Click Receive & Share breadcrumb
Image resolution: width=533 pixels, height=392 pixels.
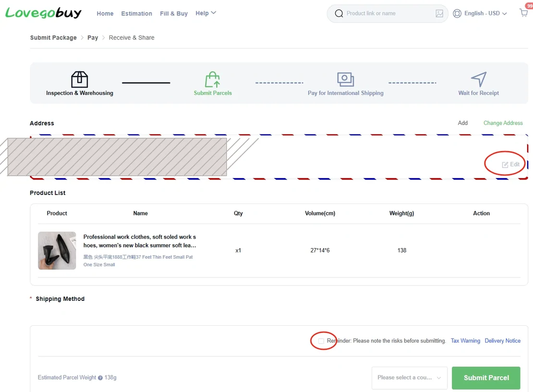coord(132,38)
